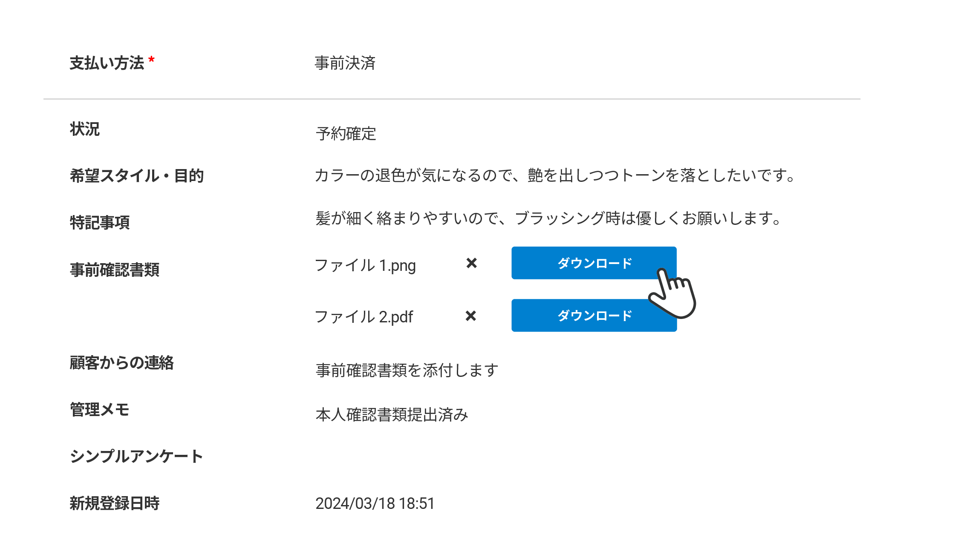Select the 事前確認書類を添付します message text
This screenshot has width=955, height=560.
point(407,370)
